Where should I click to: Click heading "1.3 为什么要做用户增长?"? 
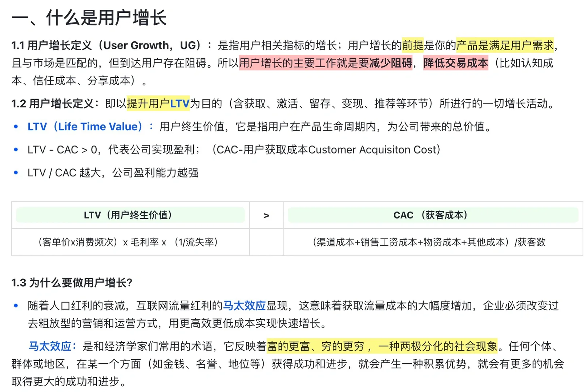click(72, 283)
